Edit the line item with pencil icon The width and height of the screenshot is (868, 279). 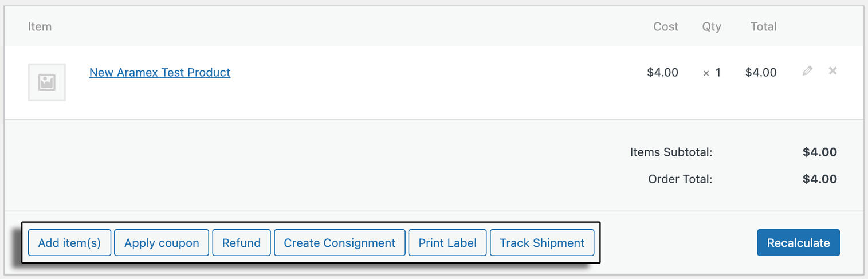point(807,71)
